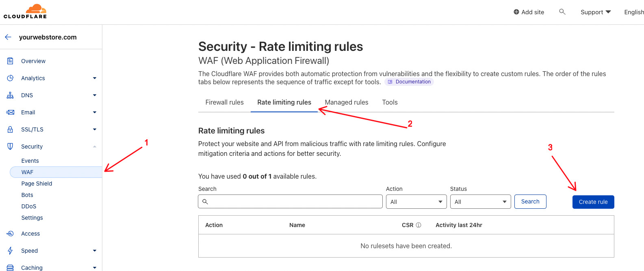Open the Documentation link

(x=409, y=81)
